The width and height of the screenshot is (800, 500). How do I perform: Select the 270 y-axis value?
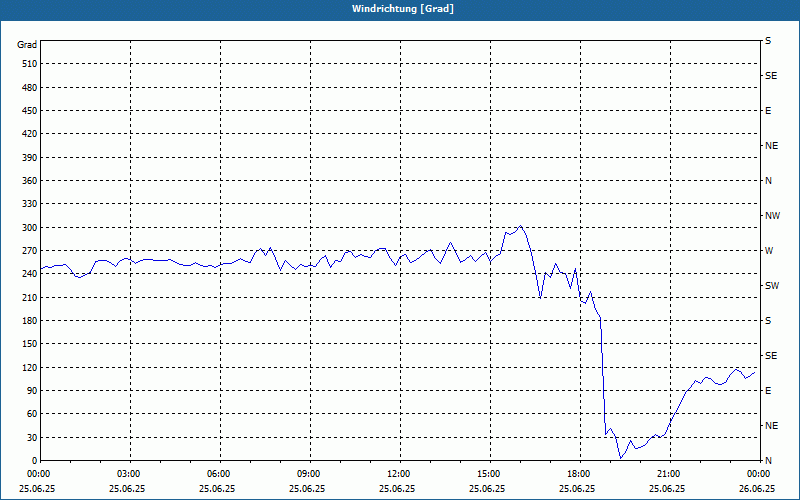pos(30,251)
